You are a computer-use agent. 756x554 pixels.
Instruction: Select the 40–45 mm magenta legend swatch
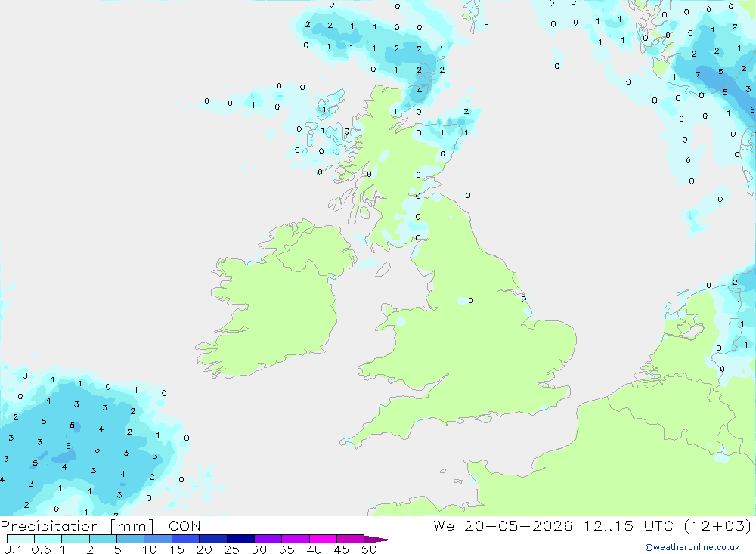[x=323, y=539]
